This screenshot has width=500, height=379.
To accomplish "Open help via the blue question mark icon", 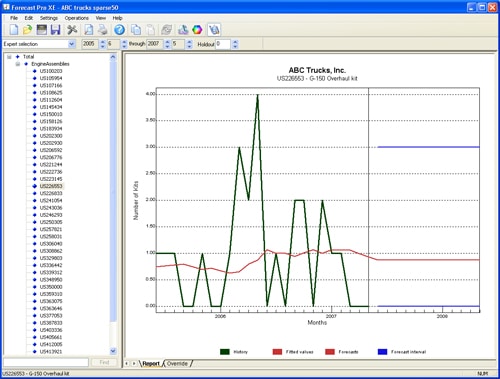I will pos(119,30).
